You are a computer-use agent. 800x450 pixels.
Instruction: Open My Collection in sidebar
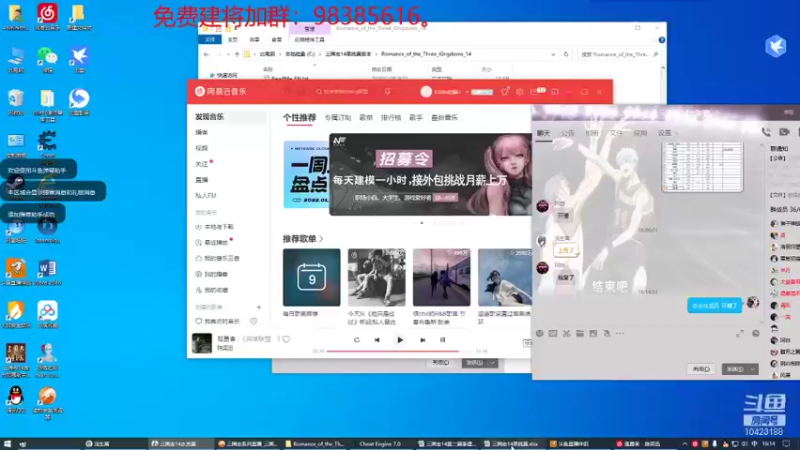[x=212, y=290]
